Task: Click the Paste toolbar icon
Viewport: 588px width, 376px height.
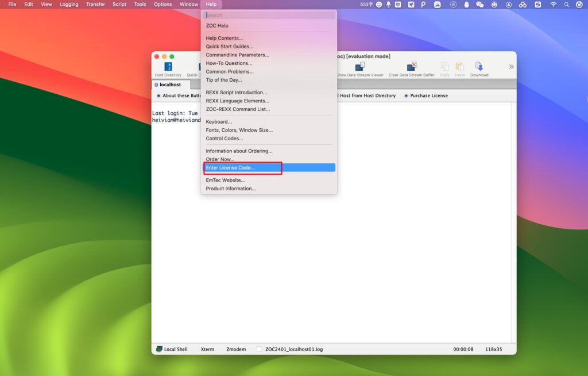Action: [x=460, y=67]
